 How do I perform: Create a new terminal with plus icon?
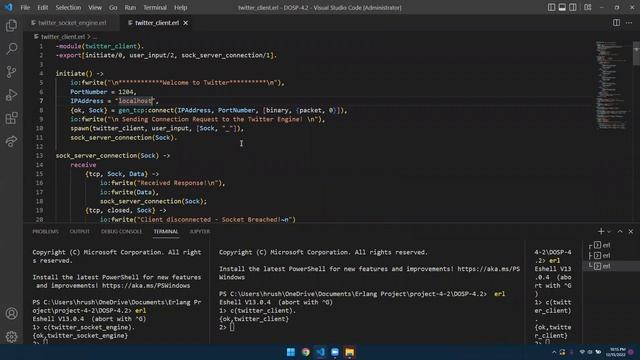(x=600, y=231)
